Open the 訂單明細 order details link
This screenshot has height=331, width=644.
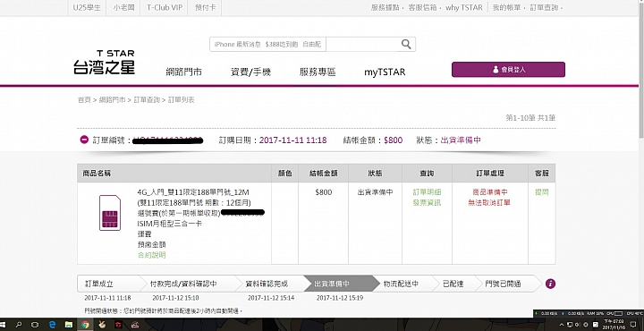pos(427,192)
